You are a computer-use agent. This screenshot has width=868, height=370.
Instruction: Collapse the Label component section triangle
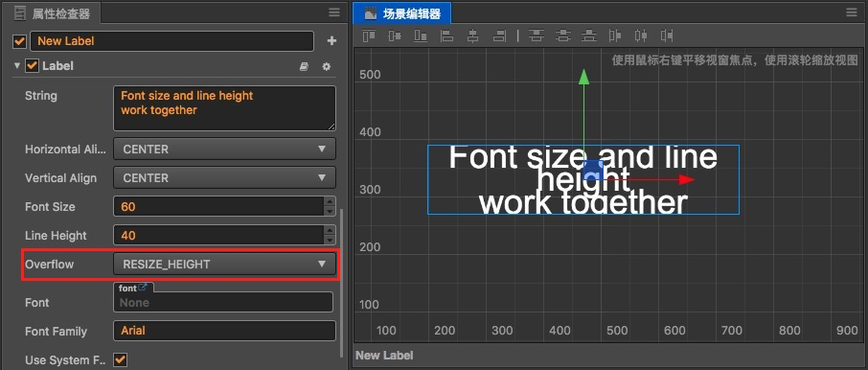point(17,66)
